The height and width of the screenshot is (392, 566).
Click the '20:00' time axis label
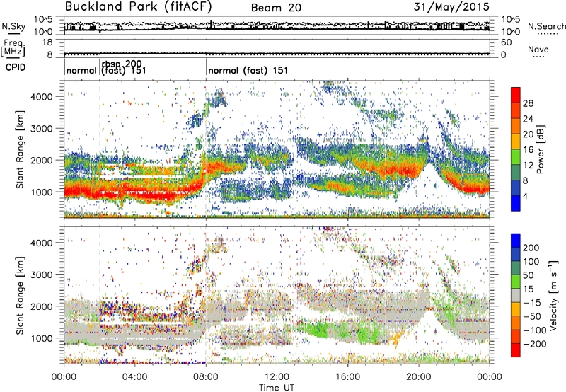(419, 377)
